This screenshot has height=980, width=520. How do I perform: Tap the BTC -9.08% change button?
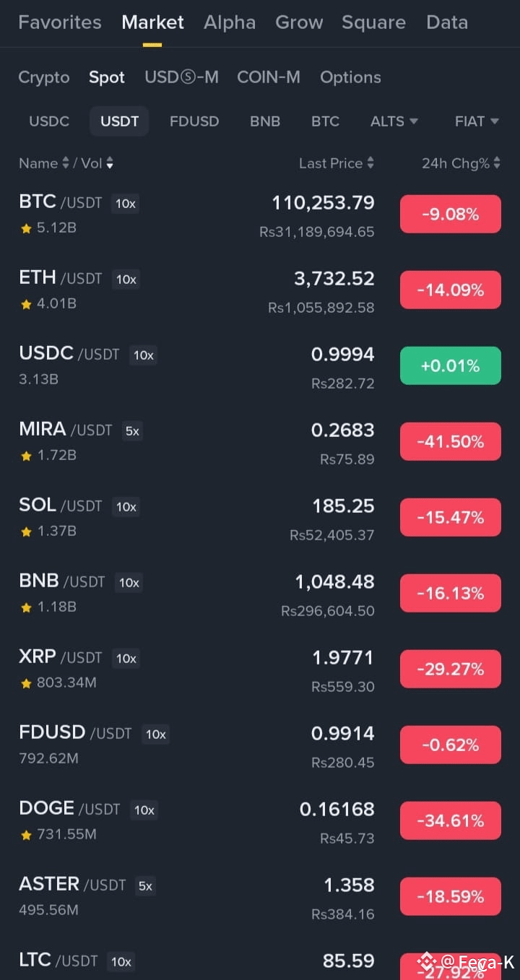tap(451, 214)
